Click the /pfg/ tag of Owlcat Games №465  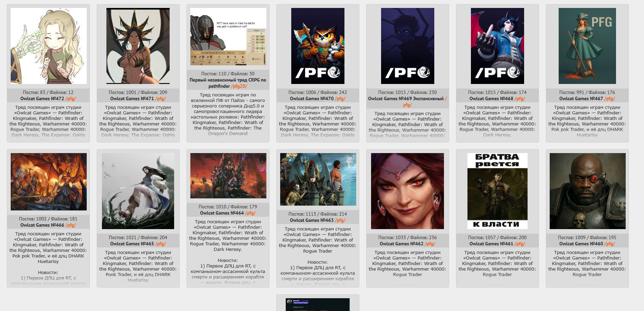click(161, 244)
